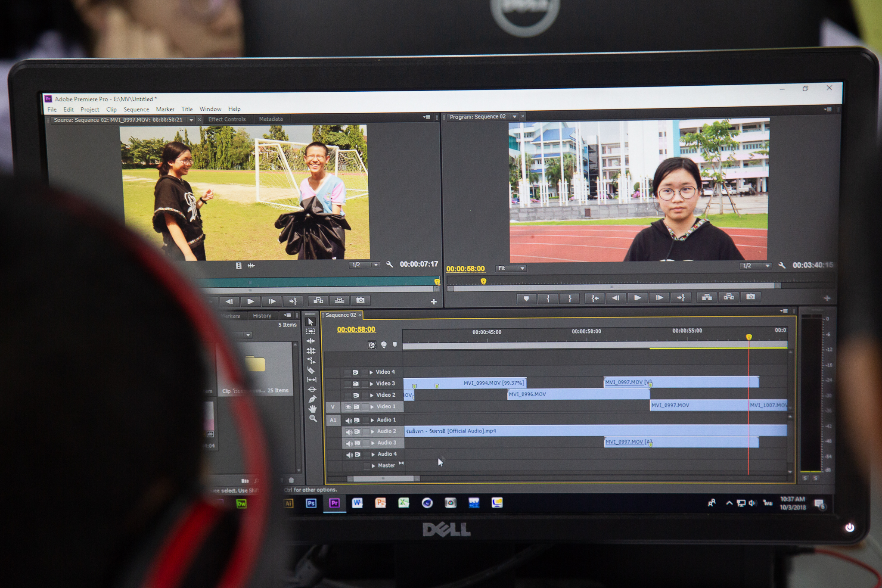
Task: Expand the Audio 2 track
Action: tap(373, 431)
